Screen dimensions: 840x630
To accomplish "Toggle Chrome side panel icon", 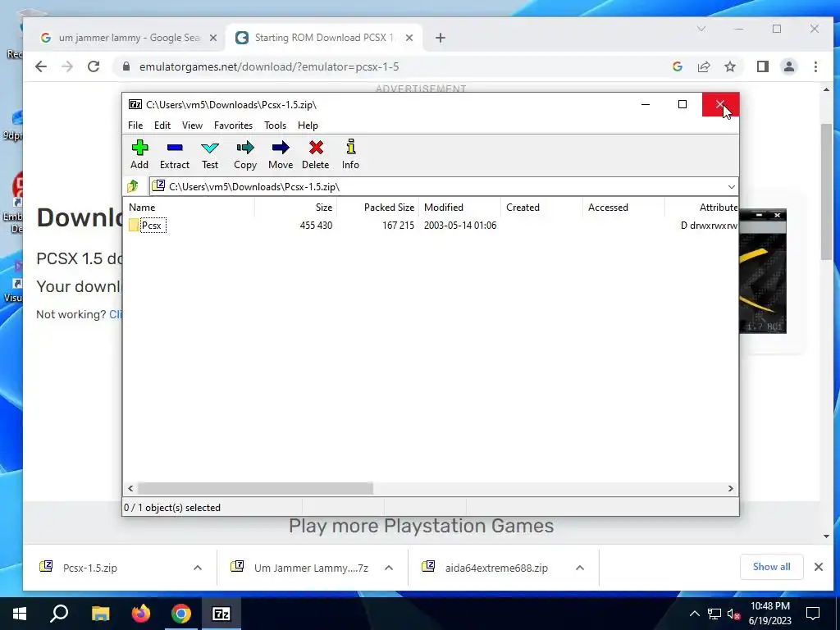I will [763, 66].
